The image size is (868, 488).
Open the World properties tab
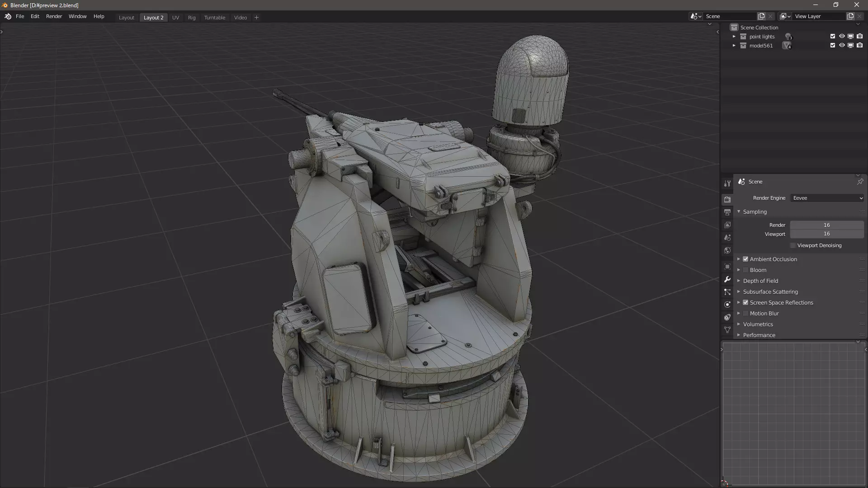point(727,250)
